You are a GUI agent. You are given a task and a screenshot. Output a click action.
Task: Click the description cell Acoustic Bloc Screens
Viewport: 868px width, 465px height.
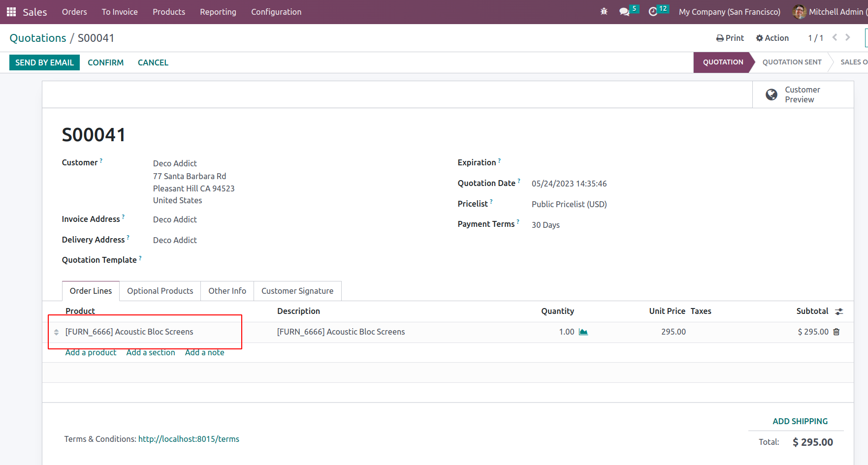[x=341, y=332]
